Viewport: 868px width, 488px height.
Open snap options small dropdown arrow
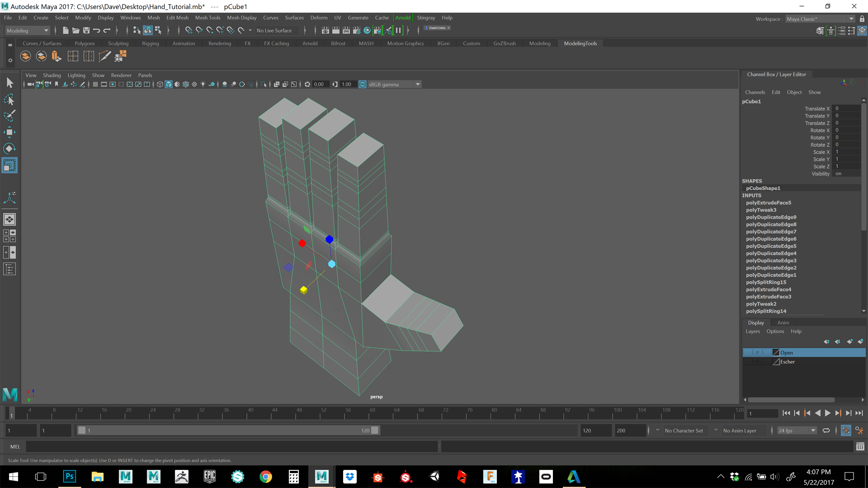coord(250,31)
